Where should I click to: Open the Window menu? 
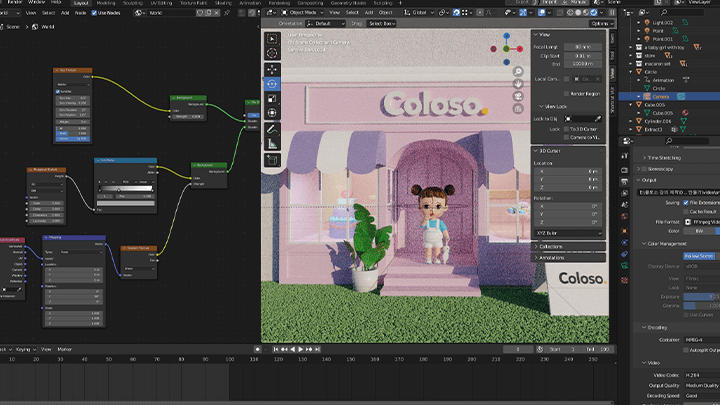tap(36, 2)
